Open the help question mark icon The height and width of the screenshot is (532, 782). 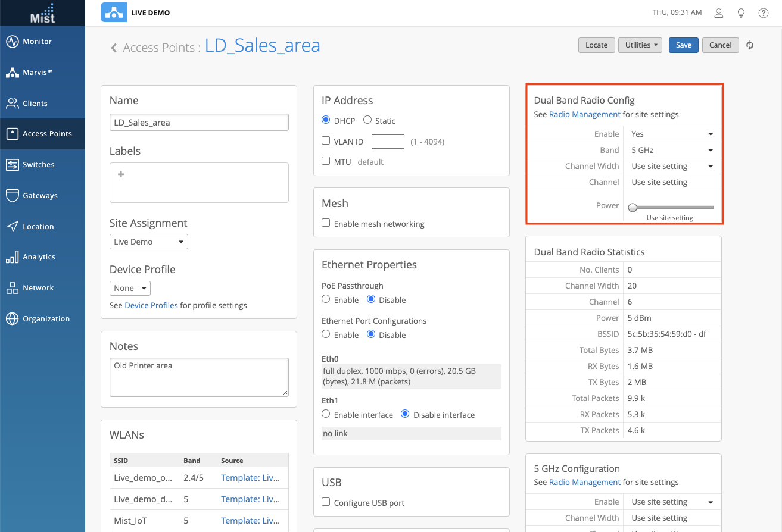click(x=763, y=13)
